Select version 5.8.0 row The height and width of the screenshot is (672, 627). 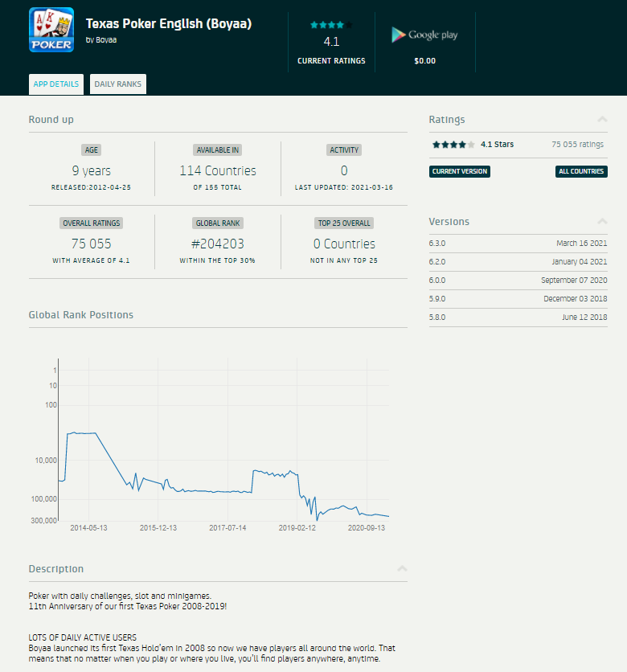(x=518, y=318)
